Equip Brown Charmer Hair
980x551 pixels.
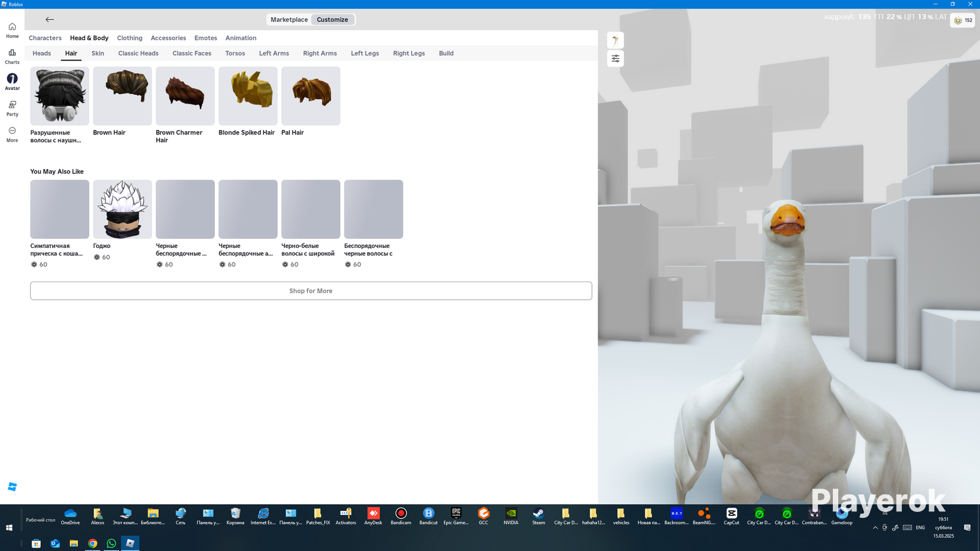(x=185, y=96)
